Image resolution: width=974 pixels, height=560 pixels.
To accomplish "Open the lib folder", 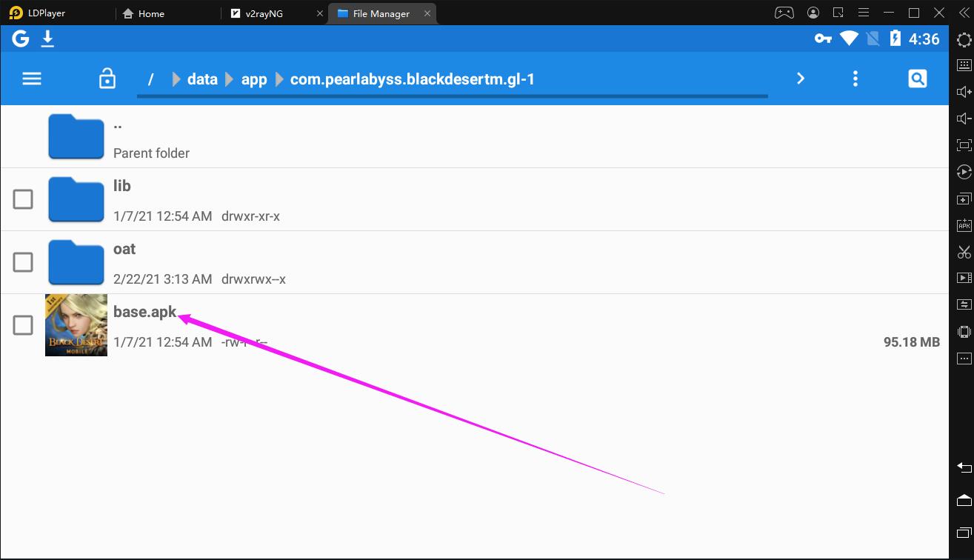I will (x=474, y=199).
